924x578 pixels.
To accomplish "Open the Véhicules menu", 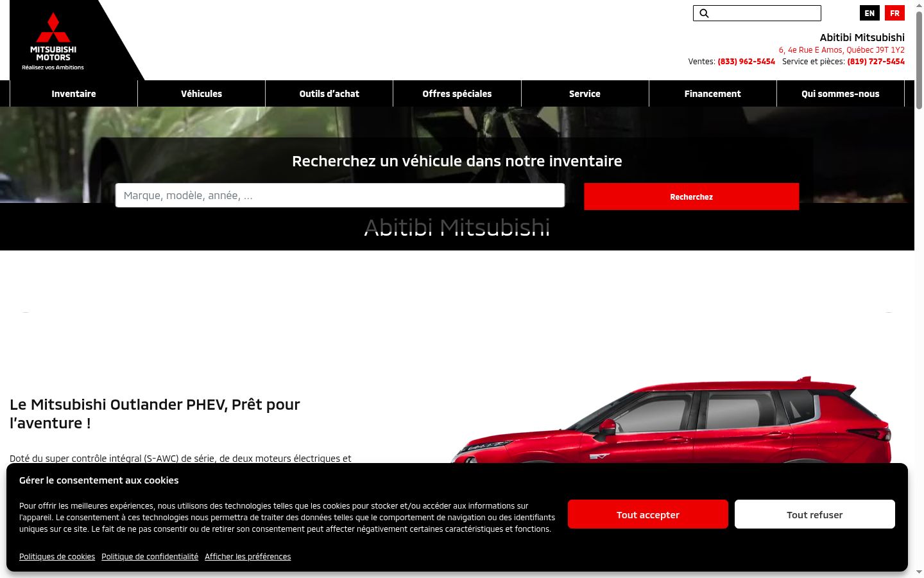I will [201, 94].
